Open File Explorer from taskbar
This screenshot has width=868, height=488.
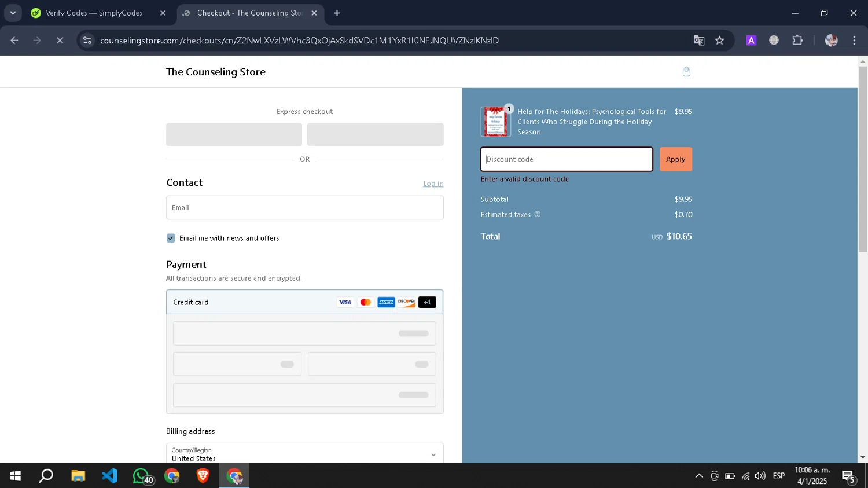[x=78, y=476]
